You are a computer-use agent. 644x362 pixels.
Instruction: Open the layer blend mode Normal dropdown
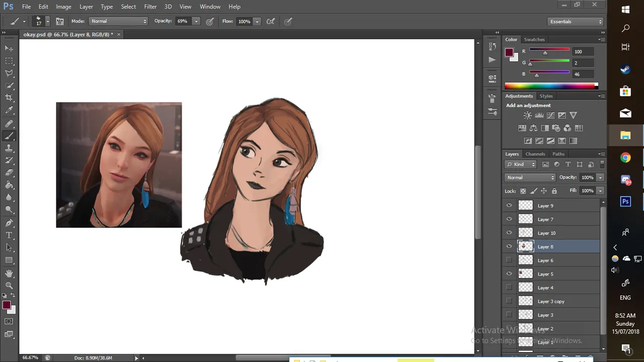[530, 177]
